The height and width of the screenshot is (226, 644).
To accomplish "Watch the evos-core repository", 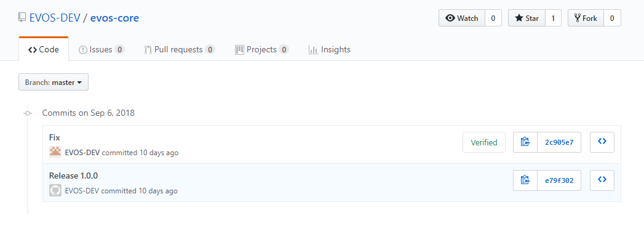I will tap(462, 18).
